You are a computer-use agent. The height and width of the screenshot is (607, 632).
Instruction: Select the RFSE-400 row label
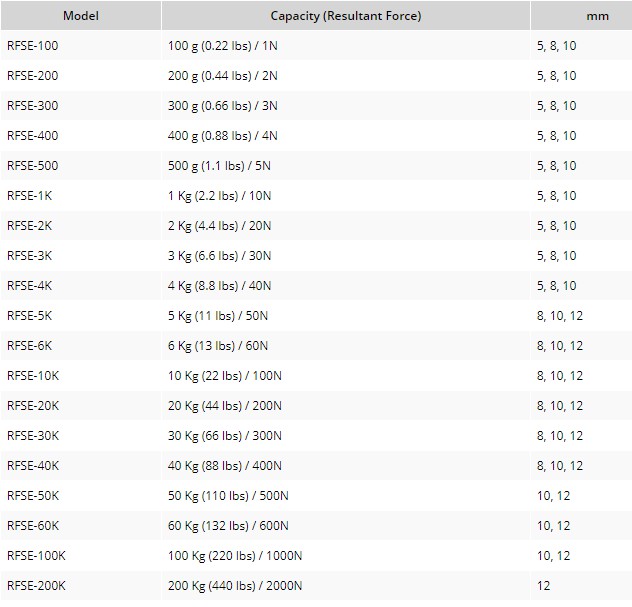point(33,136)
